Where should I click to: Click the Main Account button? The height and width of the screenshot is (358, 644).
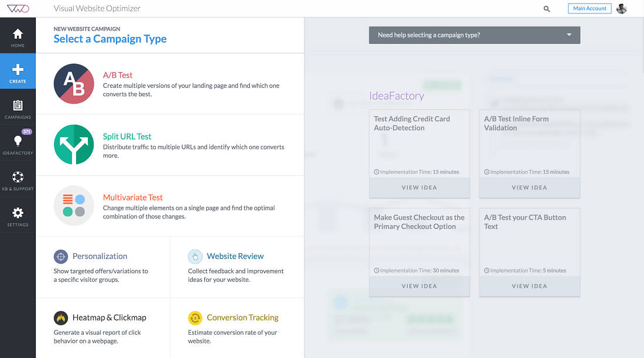(590, 8)
